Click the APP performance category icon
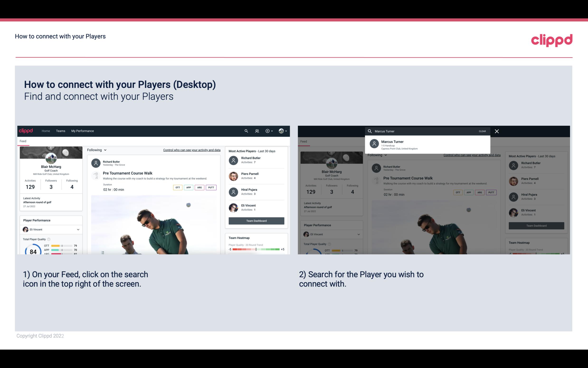588x368 pixels. 188,187
